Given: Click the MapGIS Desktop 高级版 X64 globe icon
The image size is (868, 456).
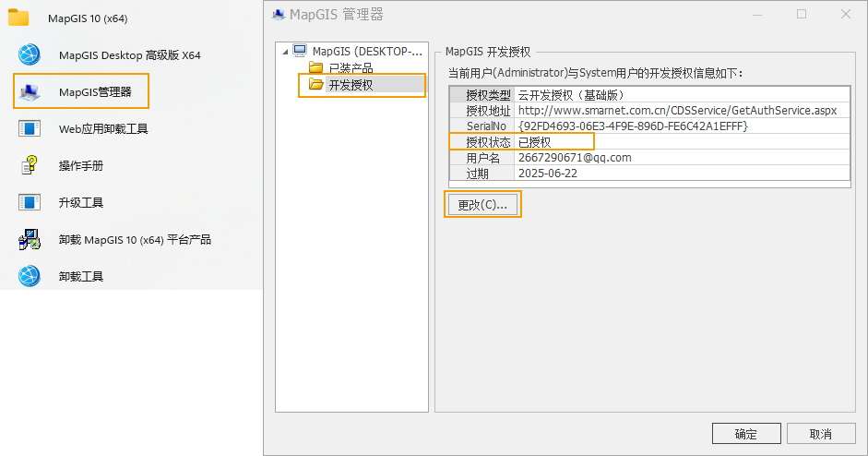Looking at the screenshot, I should coord(29,54).
